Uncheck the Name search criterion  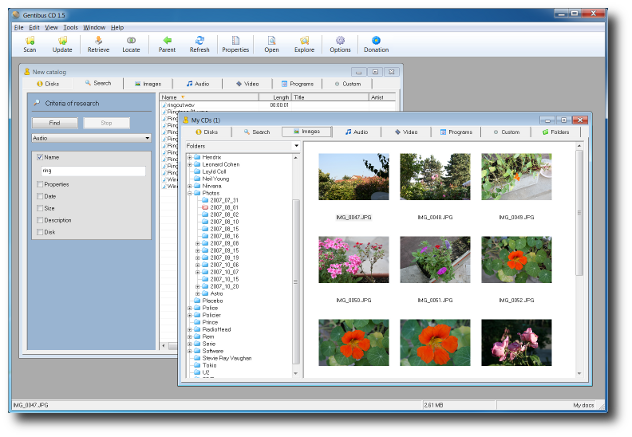pos(40,158)
